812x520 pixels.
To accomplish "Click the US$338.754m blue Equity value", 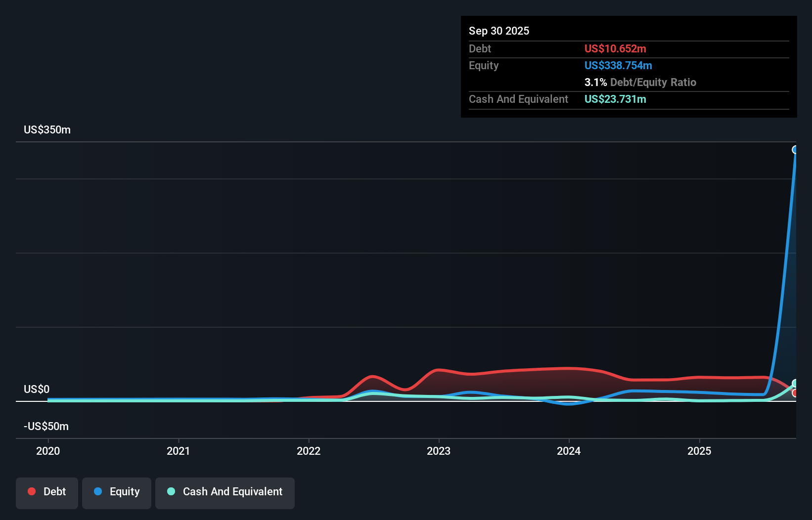I will (618, 65).
